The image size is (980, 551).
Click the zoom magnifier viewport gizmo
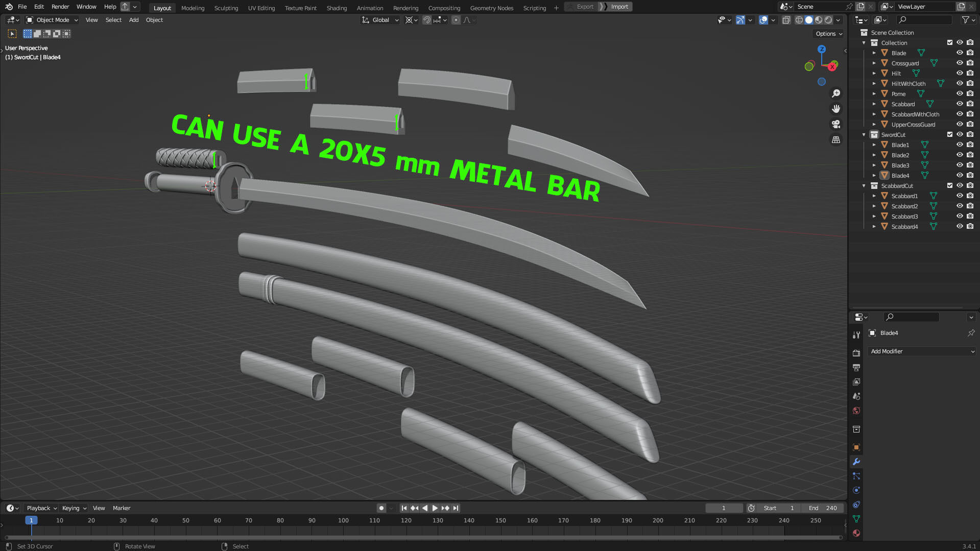tap(836, 93)
